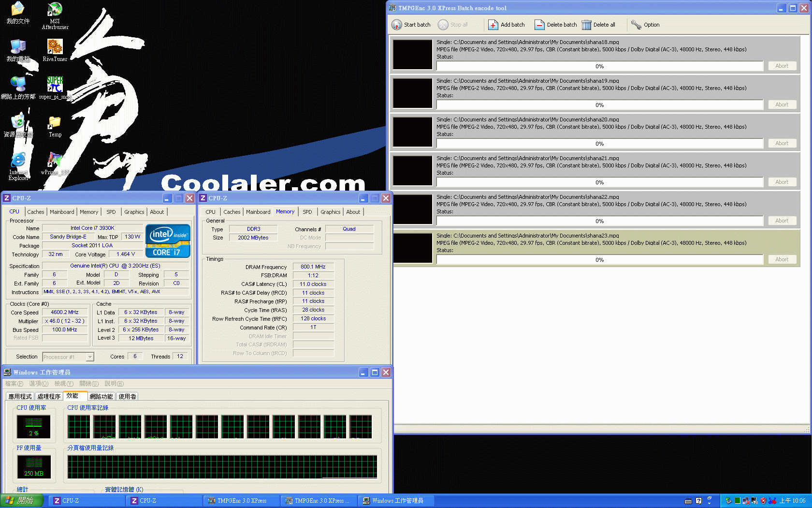Image resolution: width=812 pixels, height=508 pixels.
Task: Click the Intel Core i7 3930K name field
Action: pyautogui.click(x=92, y=228)
